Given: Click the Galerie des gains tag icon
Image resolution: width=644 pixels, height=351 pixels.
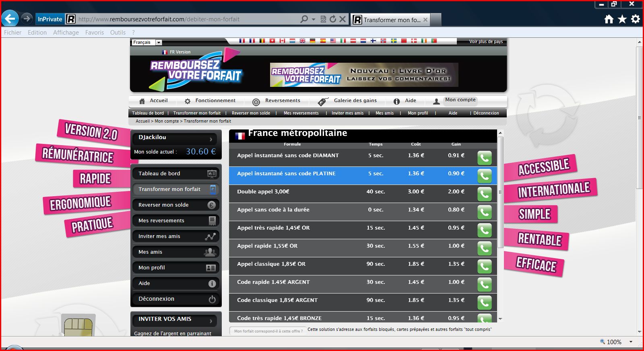Looking at the screenshot, I should pyautogui.click(x=323, y=102).
